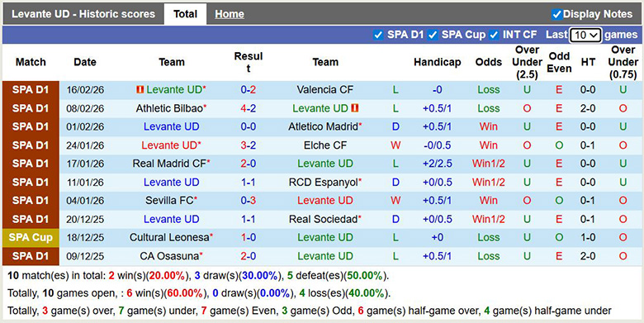Click the red card icon beside Levante UD on 16/02/26

tap(140, 89)
